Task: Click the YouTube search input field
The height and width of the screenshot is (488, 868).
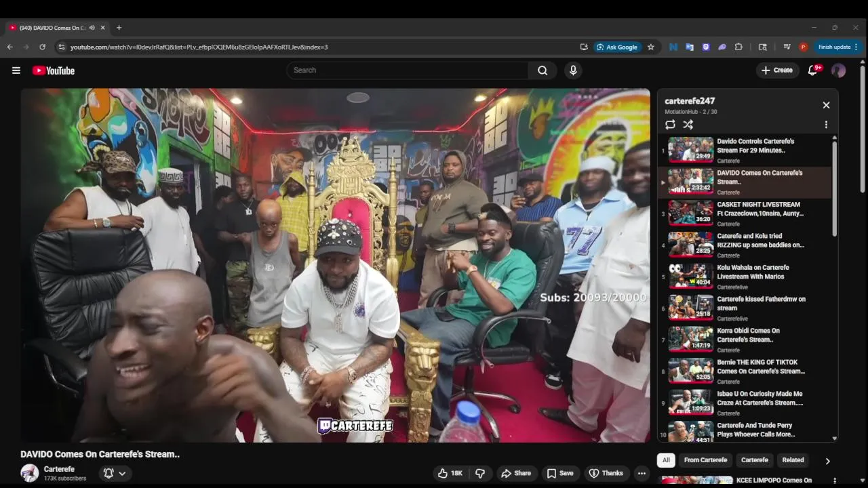Action: coord(407,70)
